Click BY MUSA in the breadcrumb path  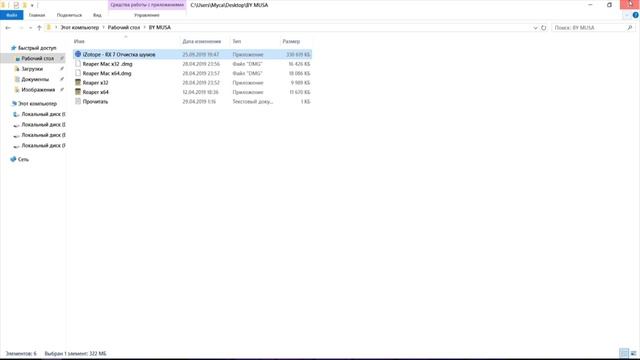160,27
